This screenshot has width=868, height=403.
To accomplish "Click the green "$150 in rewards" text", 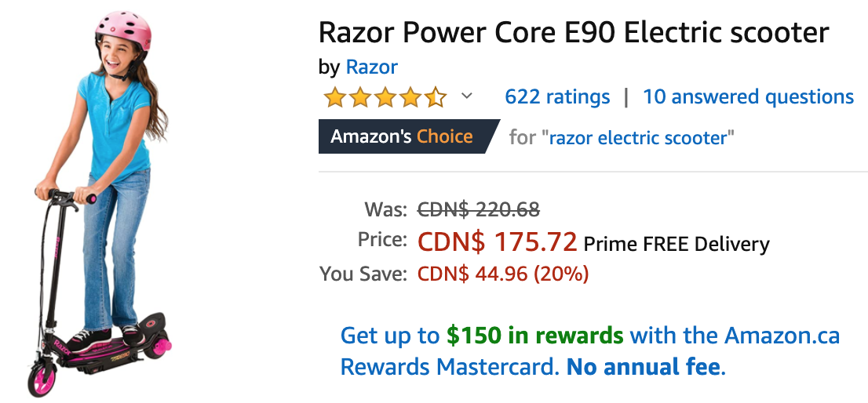I will [x=535, y=337].
